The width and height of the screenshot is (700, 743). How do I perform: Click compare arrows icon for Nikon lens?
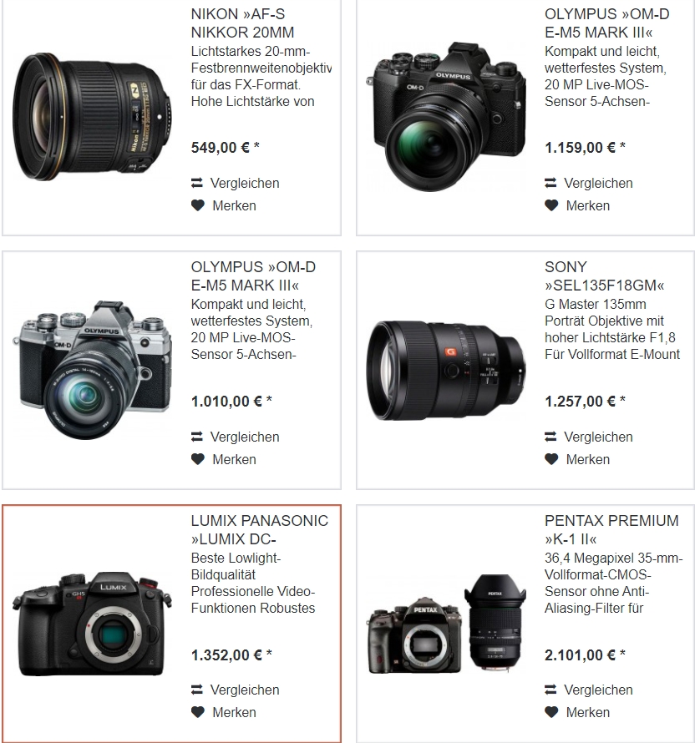[x=197, y=183]
